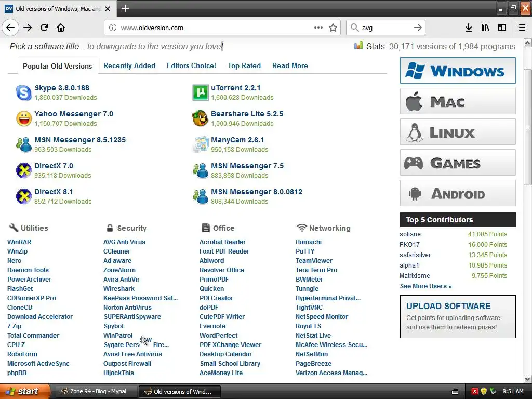
Task: Click the search go arrow
Action: (418, 28)
